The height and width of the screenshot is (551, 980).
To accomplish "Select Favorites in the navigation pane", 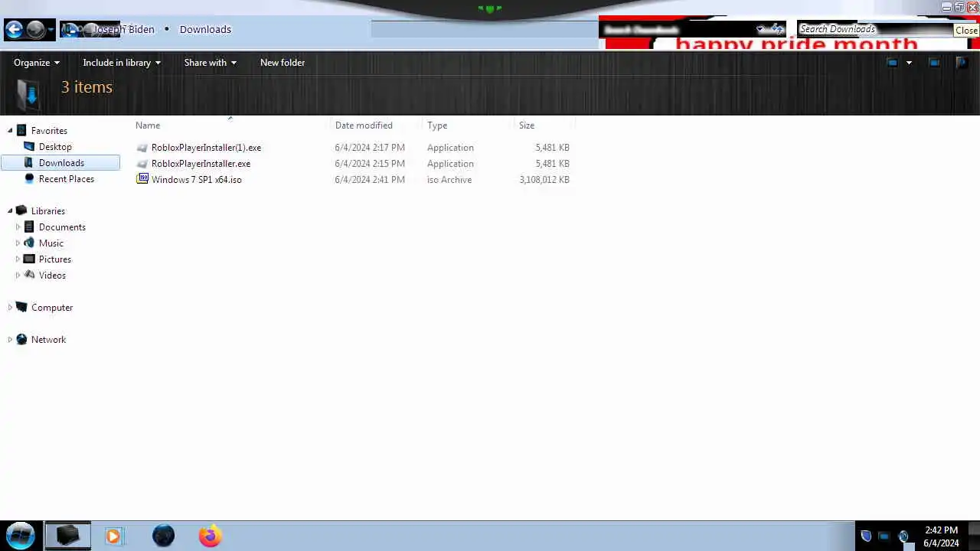I will pos(49,131).
